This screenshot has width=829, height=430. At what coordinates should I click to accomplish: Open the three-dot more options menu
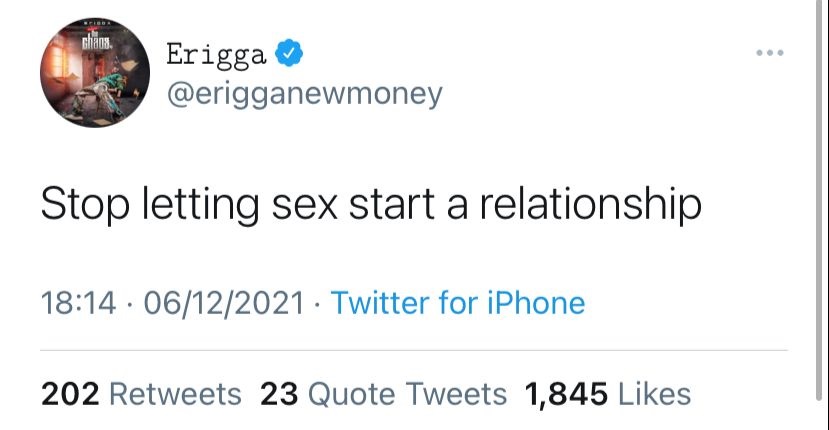click(x=769, y=53)
